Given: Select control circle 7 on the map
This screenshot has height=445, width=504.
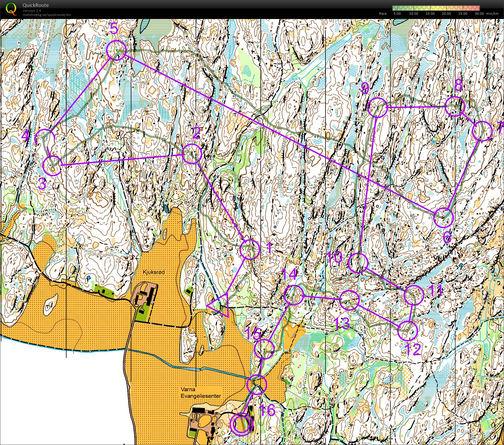Looking at the screenshot, I should (x=482, y=131).
